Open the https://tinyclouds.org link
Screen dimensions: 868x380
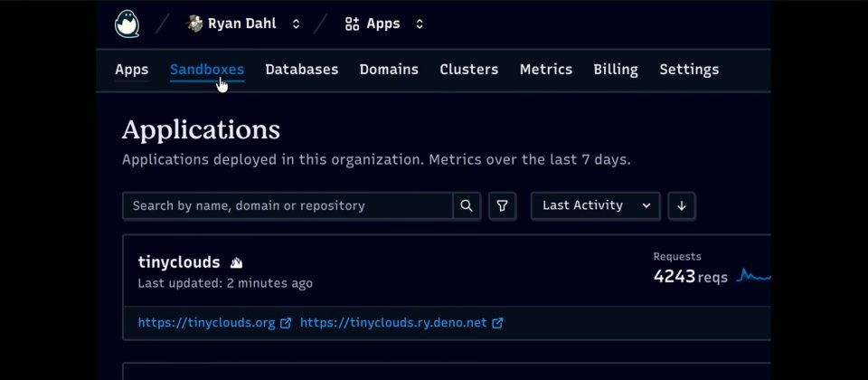(206, 322)
